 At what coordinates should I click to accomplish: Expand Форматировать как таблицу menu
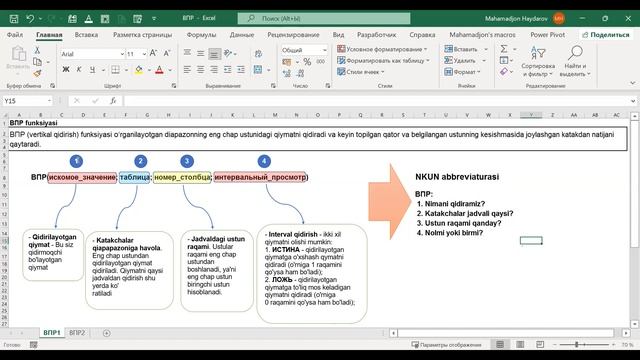pyautogui.click(x=383, y=60)
